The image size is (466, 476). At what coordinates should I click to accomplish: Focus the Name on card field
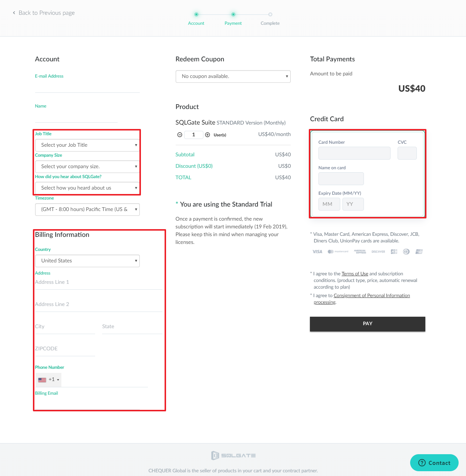[x=341, y=179]
